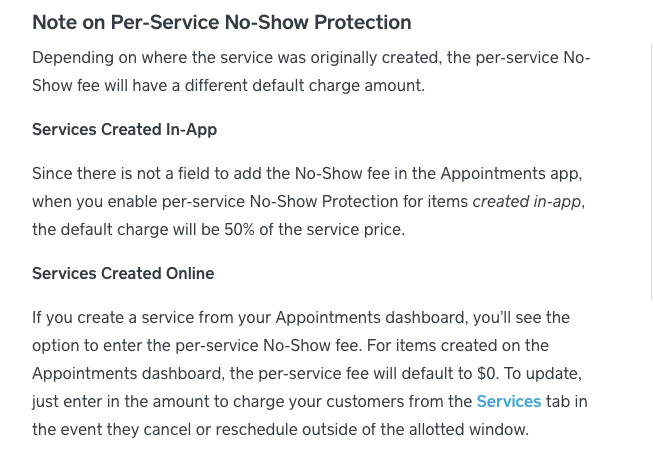Click the line 'Appointments dashboard, the per-service fee will default'
The image size is (653, 463).
307,373
